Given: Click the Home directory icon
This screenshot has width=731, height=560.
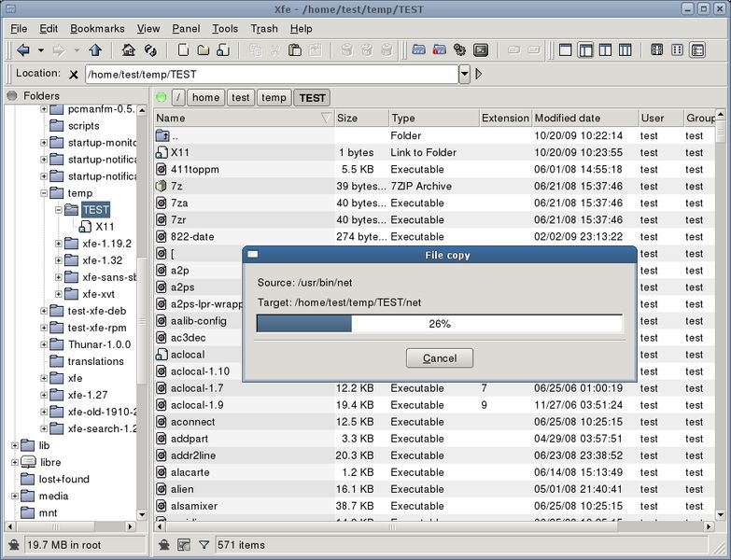Looking at the screenshot, I should pyautogui.click(x=129, y=49).
